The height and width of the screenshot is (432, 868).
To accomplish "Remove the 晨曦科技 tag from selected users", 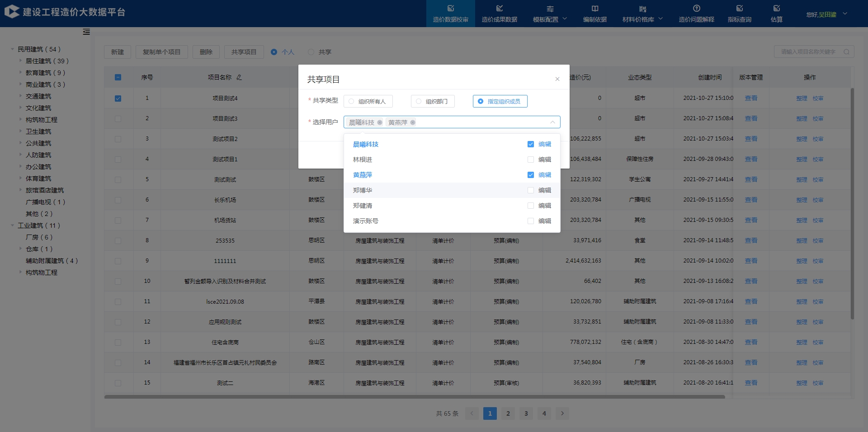I will click(x=380, y=122).
